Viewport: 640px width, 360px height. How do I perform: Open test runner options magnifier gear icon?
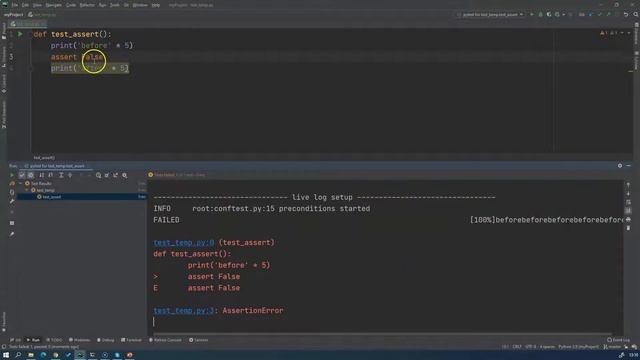click(x=125, y=175)
